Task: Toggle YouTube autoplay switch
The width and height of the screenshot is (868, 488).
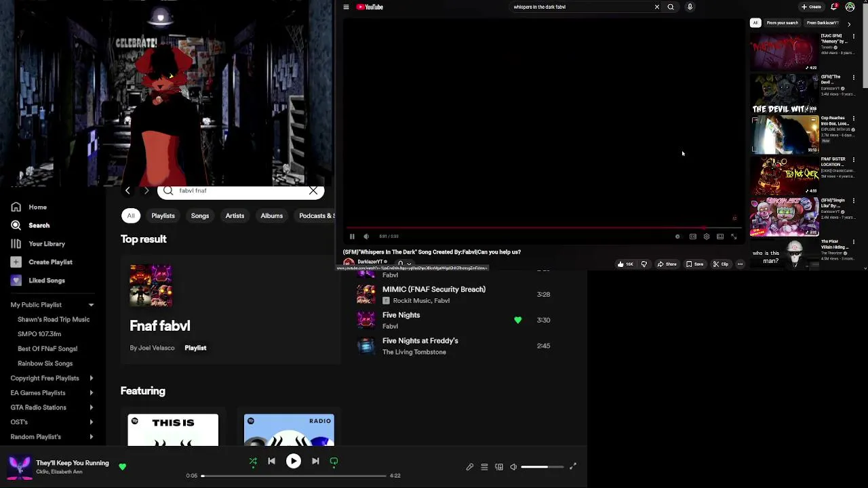Action: tap(677, 237)
